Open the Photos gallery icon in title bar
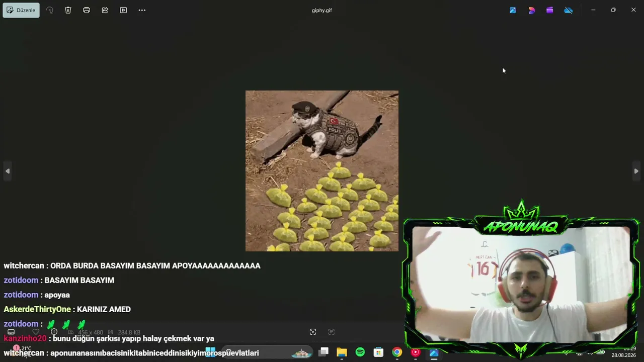 (513, 10)
